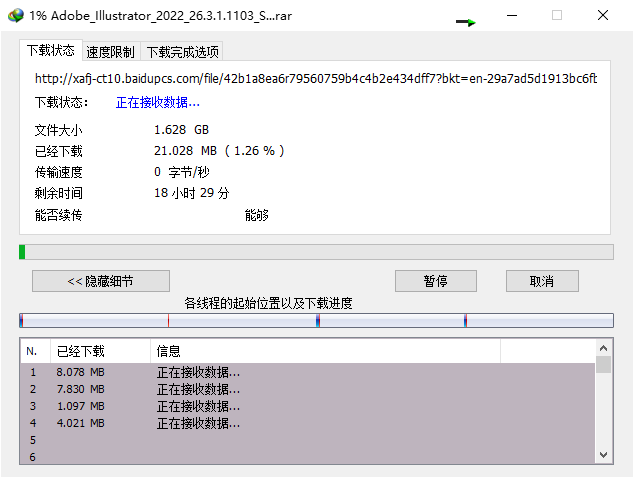Click the blue 正在接收数据... status text
The image size is (634, 478).
[x=158, y=103]
